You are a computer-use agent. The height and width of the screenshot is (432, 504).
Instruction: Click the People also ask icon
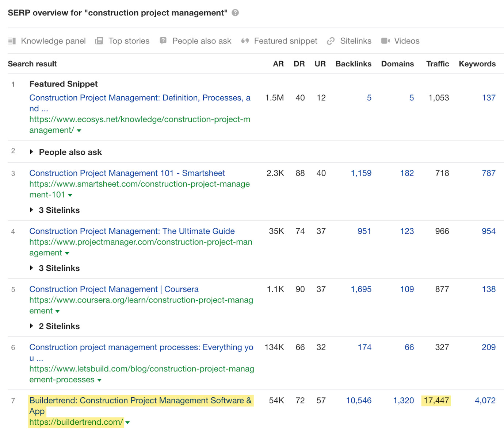[x=163, y=41]
